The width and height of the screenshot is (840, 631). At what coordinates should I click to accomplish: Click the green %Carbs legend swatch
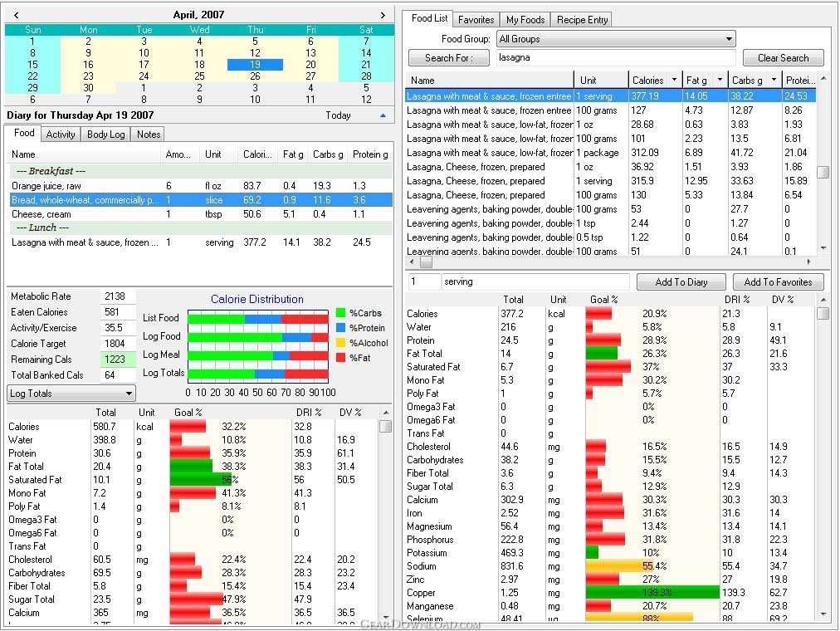pos(340,313)
